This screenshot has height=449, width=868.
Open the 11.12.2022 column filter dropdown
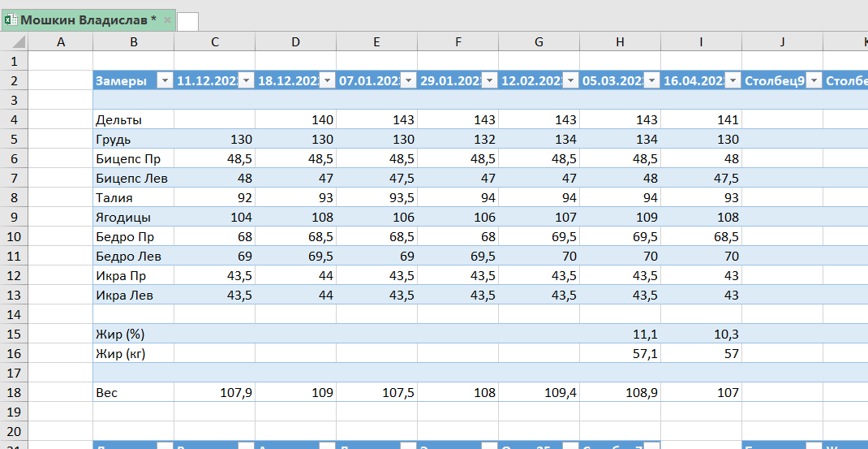pyautogui.click(x=247, y=81)
